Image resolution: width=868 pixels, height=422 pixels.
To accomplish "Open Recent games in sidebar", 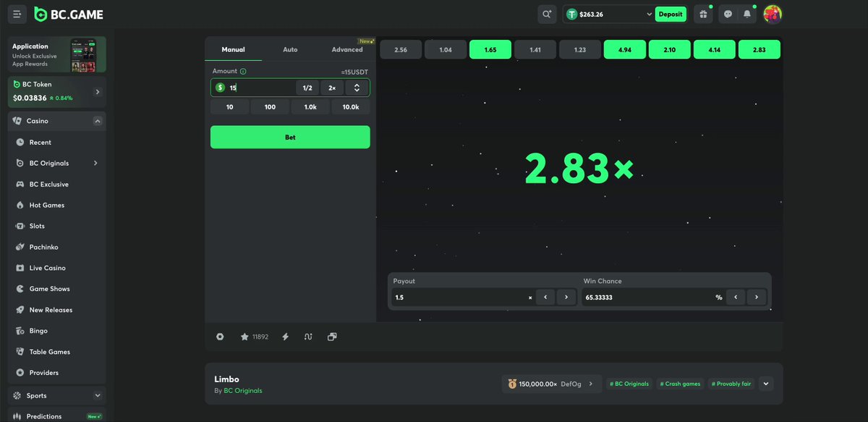I will click(x=57, y=142).
